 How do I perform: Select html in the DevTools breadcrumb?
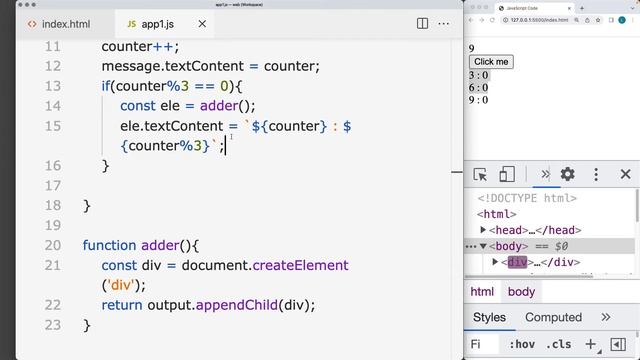pyautogui.click(x=482, y=292)
